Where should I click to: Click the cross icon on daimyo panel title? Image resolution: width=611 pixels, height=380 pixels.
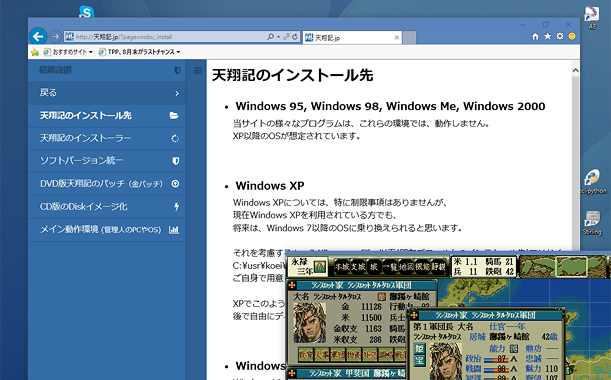tap(291, 285)
